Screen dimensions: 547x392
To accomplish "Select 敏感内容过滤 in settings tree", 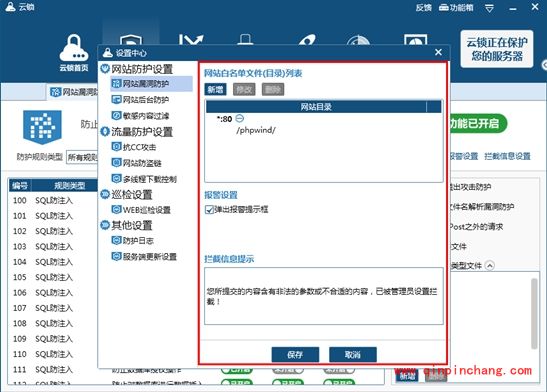I will click(x=145, y=115).
